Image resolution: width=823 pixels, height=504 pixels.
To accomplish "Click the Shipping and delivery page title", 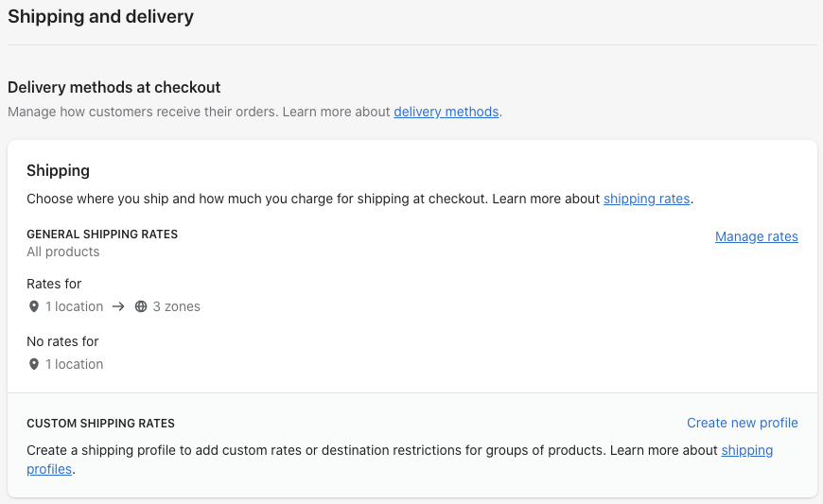I will [100, 16].
